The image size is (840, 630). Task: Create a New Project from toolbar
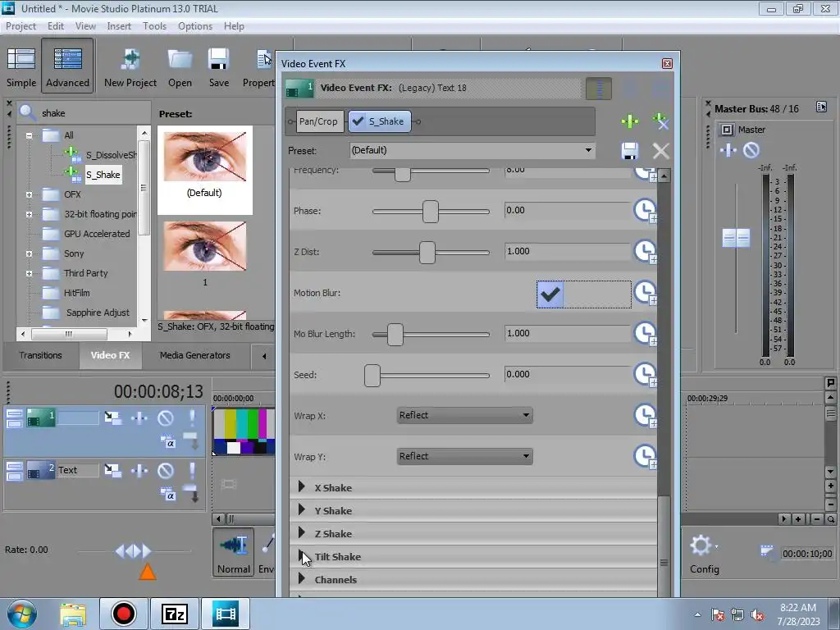130,66
